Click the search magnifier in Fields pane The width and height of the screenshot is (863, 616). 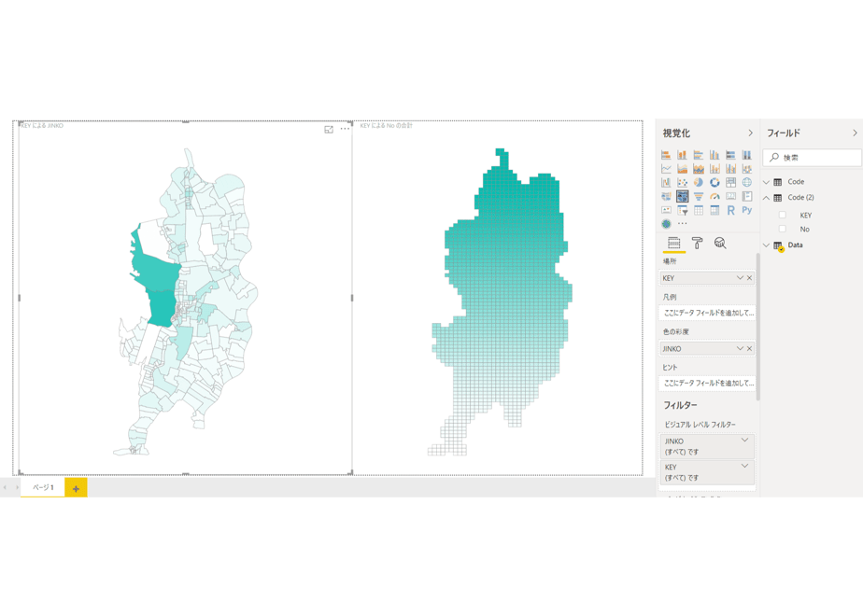tap(774, 158)
